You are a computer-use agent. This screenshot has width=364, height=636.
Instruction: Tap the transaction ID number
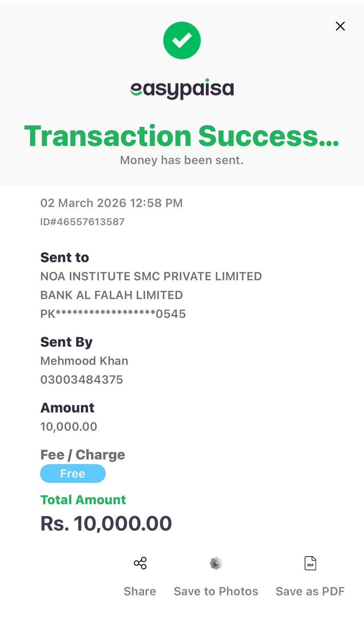[83, 222]
